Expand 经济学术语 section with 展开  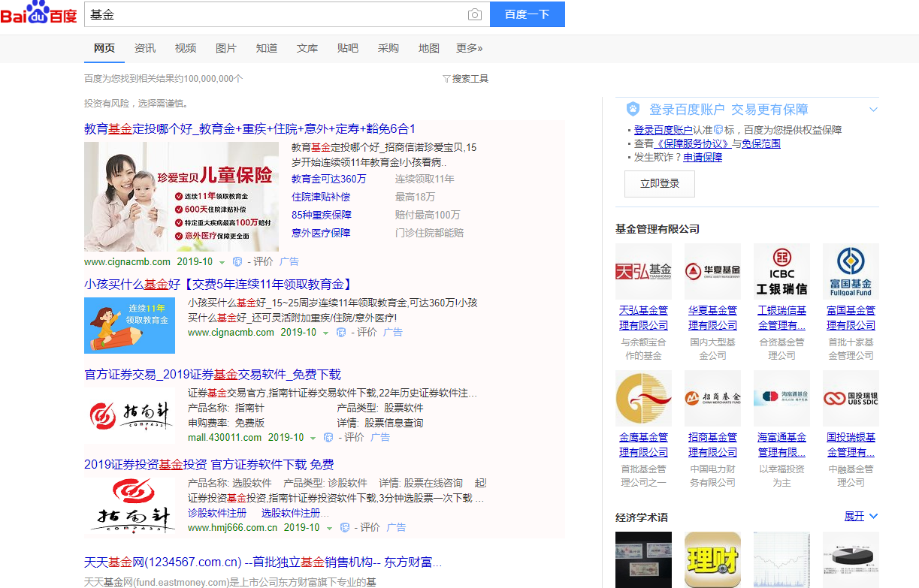[861, 517]
